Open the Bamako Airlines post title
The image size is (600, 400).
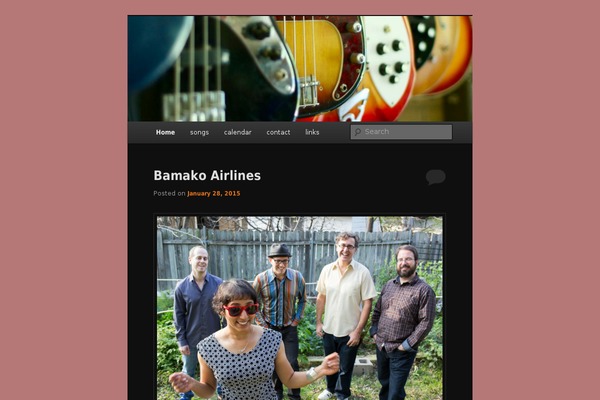click(207, 176)
